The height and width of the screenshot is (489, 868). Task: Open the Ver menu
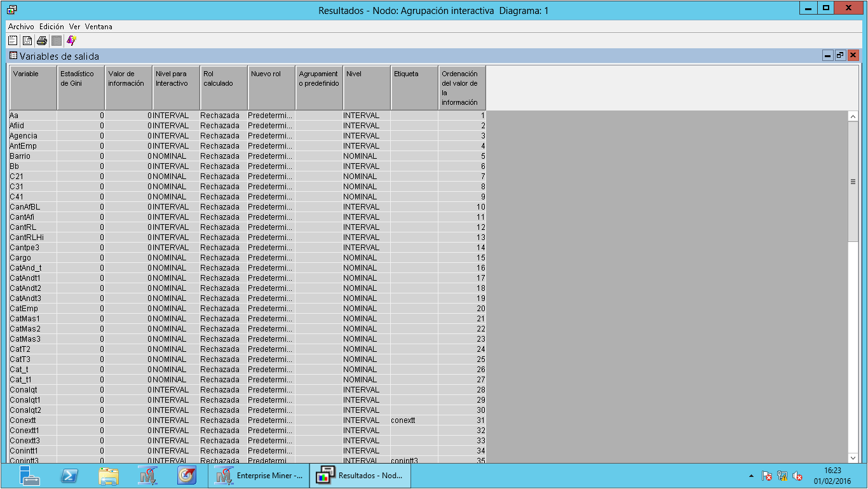[x=74, y=27]
